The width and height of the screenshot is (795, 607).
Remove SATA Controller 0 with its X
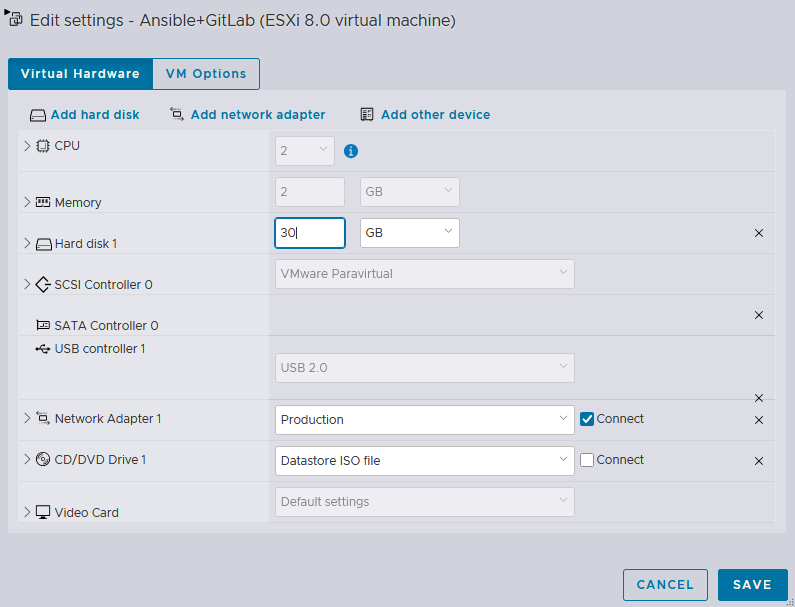(758, 315)
